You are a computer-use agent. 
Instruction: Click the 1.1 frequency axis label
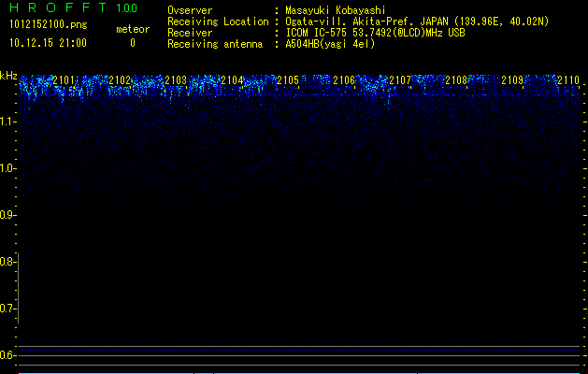tap(7, 122)
